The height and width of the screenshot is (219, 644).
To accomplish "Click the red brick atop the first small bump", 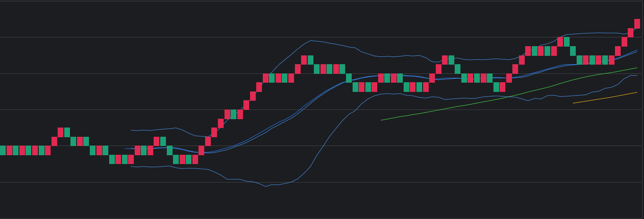I will point(61,132).
